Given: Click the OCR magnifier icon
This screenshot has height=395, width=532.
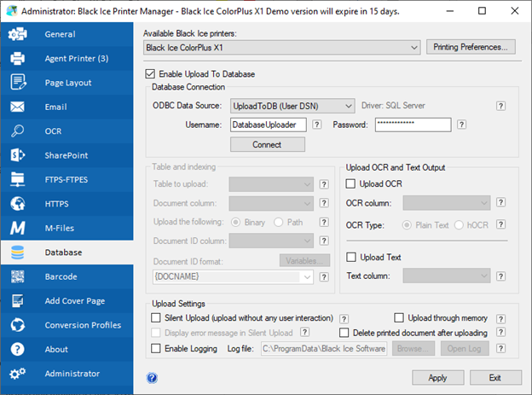Looking at the screenshot, I should [17, 131].
